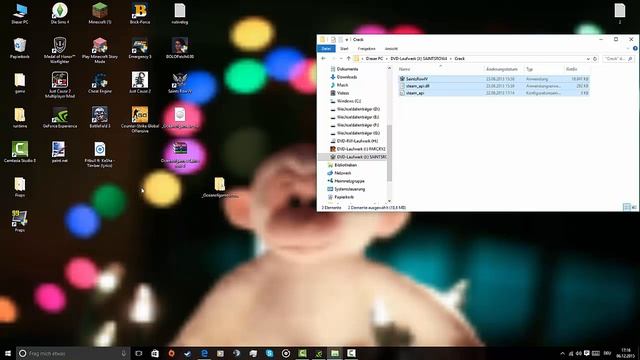Open the Datei tab in Explorer
Image resolution: width=640 pixels, height=360 pixels.
[x=326, y=49]
